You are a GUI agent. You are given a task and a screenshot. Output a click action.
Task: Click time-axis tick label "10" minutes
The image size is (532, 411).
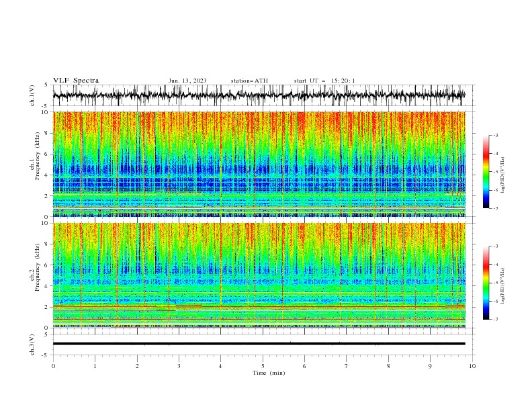tap(472, 366)
